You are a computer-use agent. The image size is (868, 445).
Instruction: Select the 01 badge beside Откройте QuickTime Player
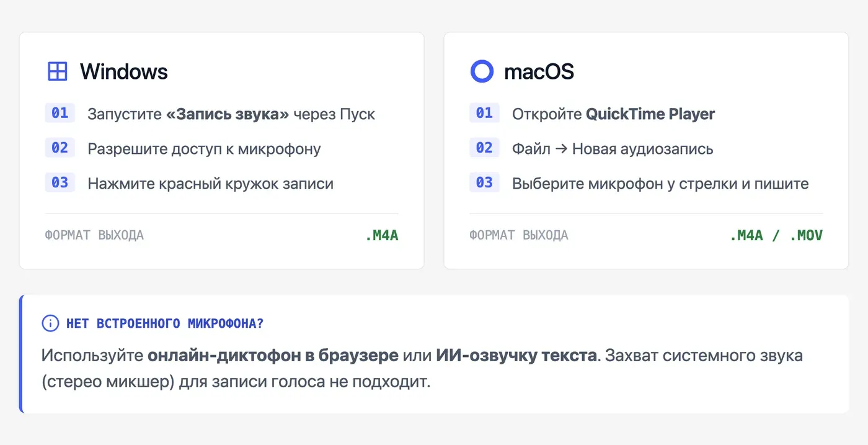point(484,113)
